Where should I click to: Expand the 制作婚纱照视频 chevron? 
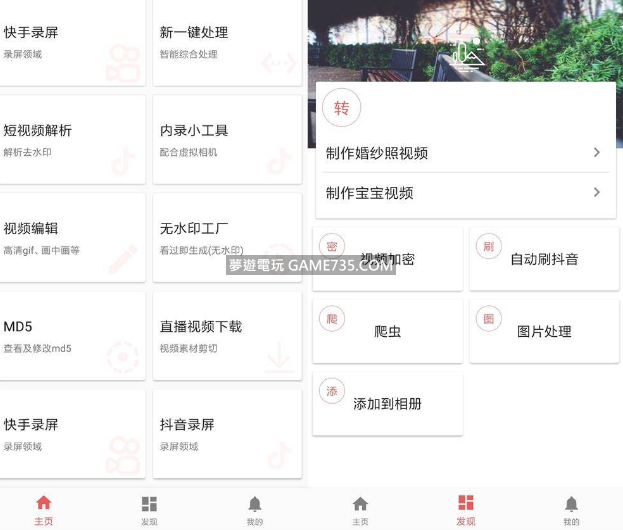596,153
